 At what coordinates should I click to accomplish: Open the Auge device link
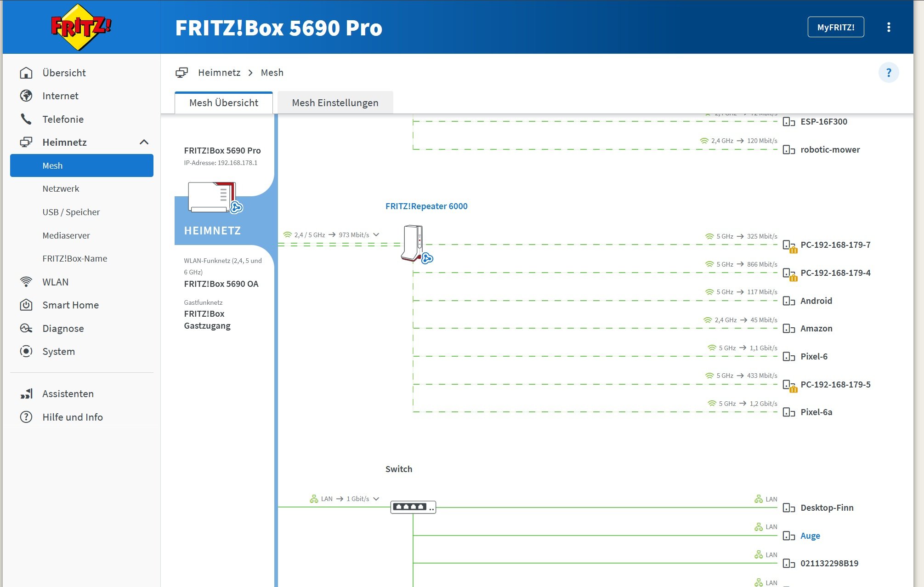(x=810, y=536)
